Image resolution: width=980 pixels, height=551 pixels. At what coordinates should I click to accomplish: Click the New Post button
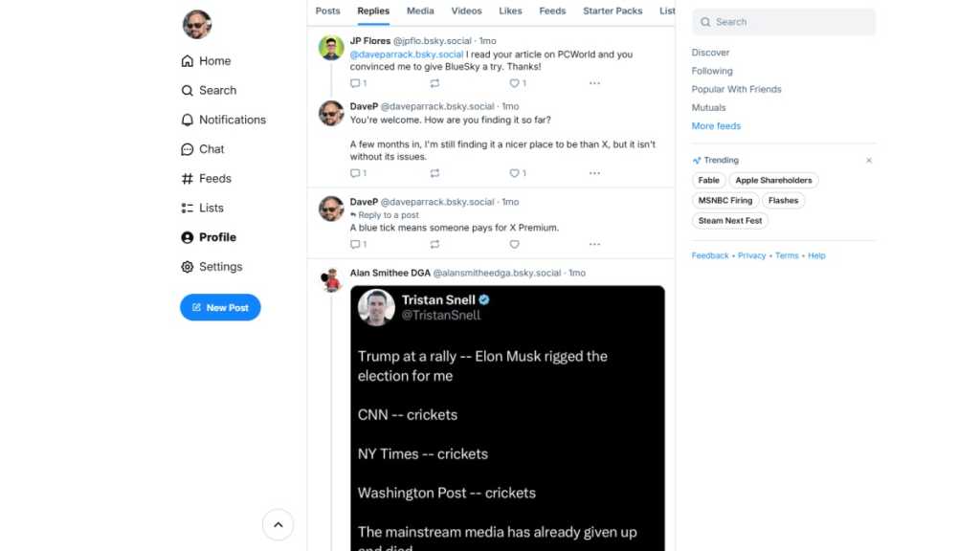pos(220,307)
